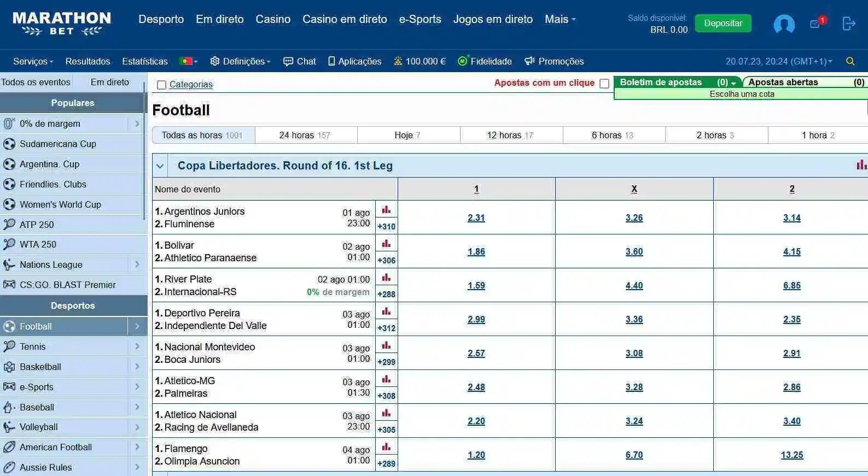Toggle the Categorias checkbox
Screen dimensions: 868x476
161,85
